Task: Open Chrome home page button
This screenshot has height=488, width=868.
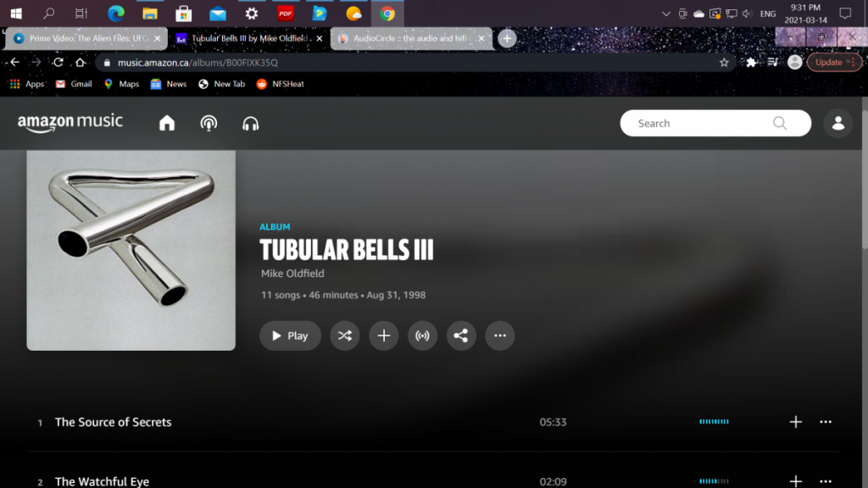Action: pyautogui.click(x=81, y=63)
